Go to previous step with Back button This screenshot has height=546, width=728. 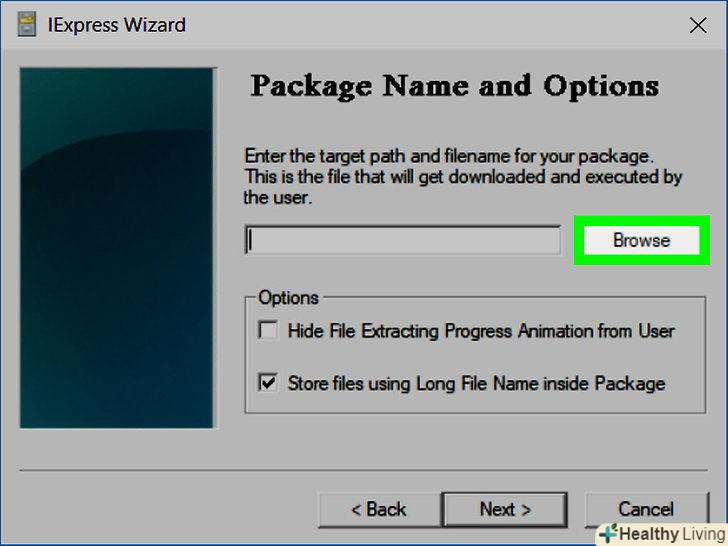click(x=379, y=509)
